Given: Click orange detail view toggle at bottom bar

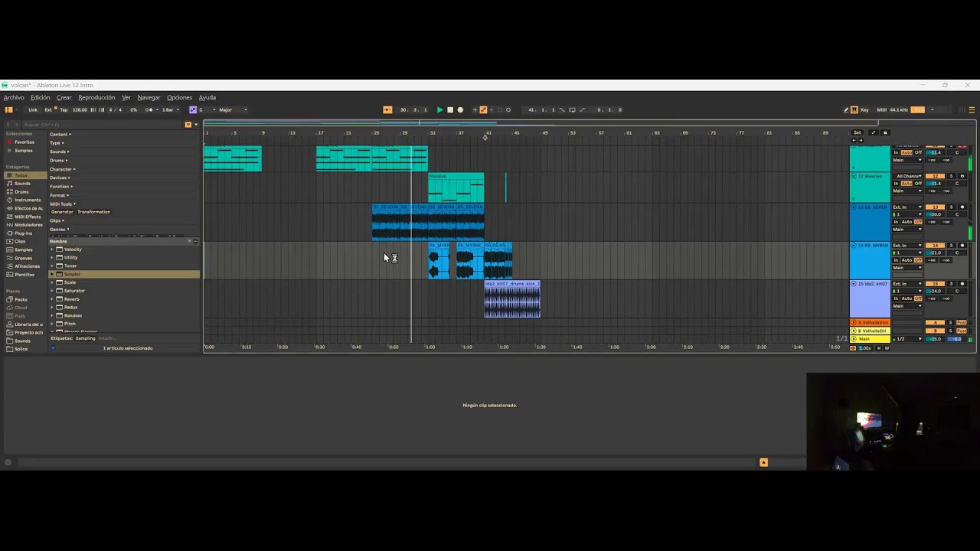Looking at the screenshot, I should click(x=763, y=462).
